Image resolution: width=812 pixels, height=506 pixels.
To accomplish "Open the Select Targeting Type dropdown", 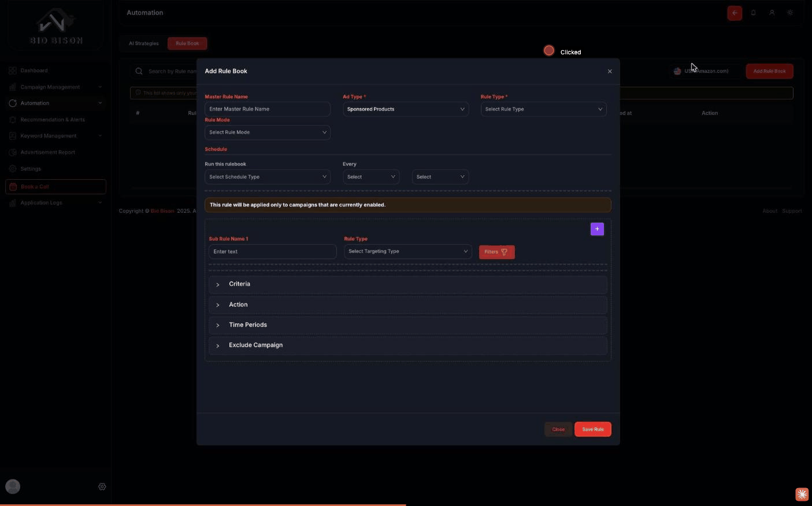I will [x=408, y=252].
